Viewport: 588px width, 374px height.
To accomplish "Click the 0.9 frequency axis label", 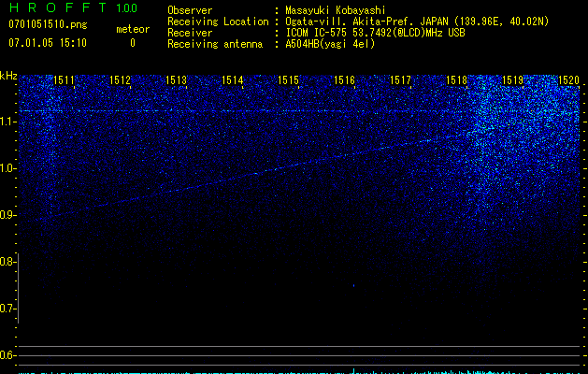I will click(7, 215).
